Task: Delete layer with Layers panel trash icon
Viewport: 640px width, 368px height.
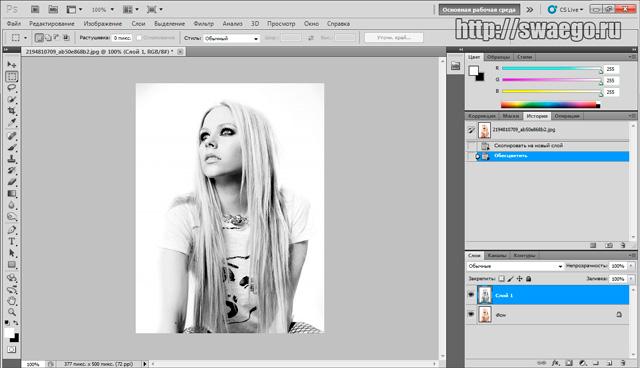Action: coord(623,363)
